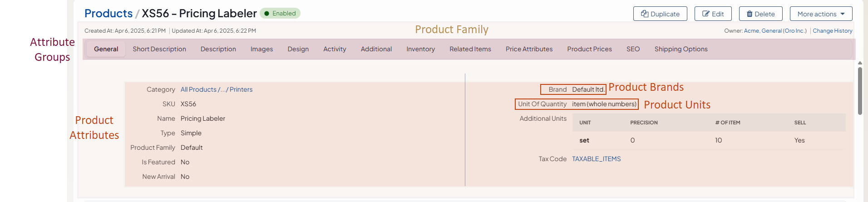Switch to the Short Description tab
868x202 pixels.
pyautogui.click(x=159, y=49)
